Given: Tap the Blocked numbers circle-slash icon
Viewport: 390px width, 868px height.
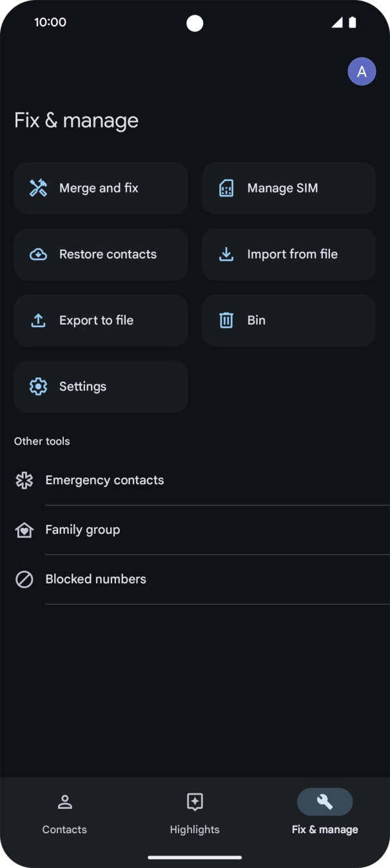Looking at the screenshot, I should point(24,580).
